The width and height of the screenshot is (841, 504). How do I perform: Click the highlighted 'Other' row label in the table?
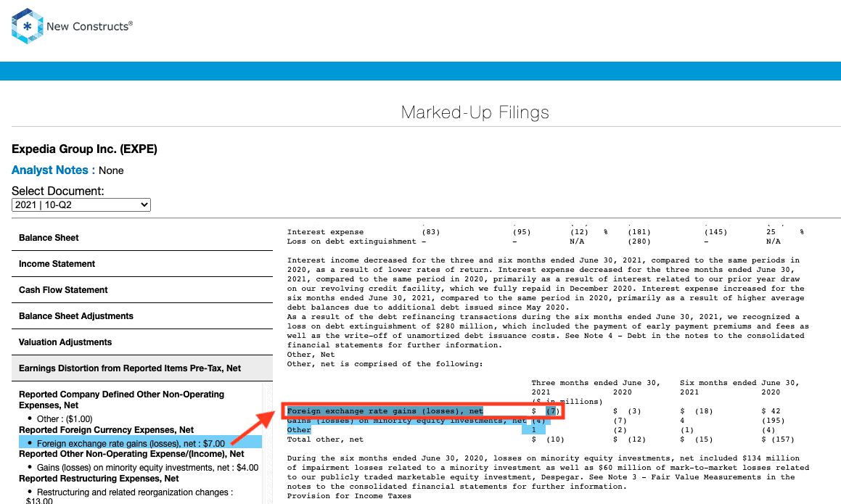(299, 430)
